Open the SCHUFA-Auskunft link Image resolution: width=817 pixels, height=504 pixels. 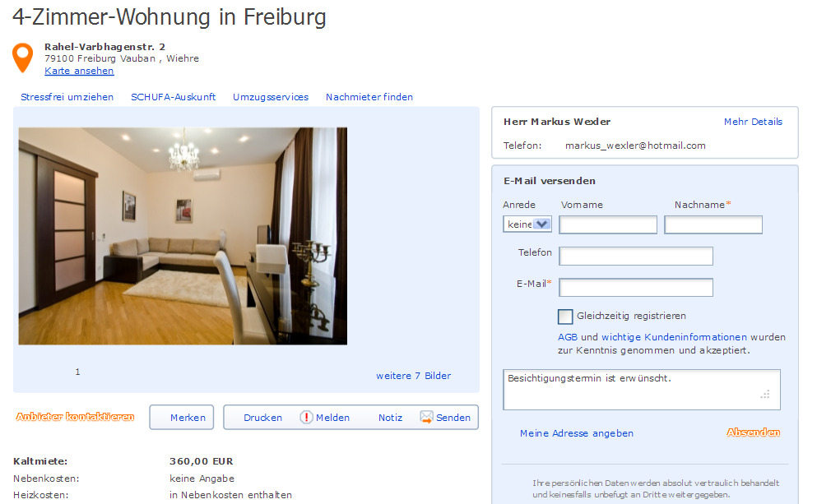coord(173,97)
